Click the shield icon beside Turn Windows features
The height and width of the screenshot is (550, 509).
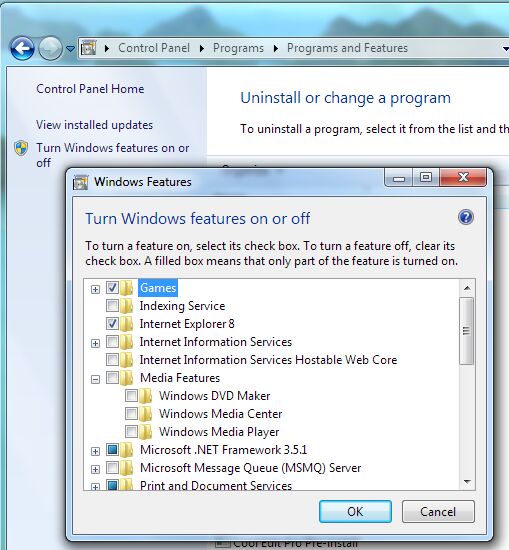click(x=21, y=148)
